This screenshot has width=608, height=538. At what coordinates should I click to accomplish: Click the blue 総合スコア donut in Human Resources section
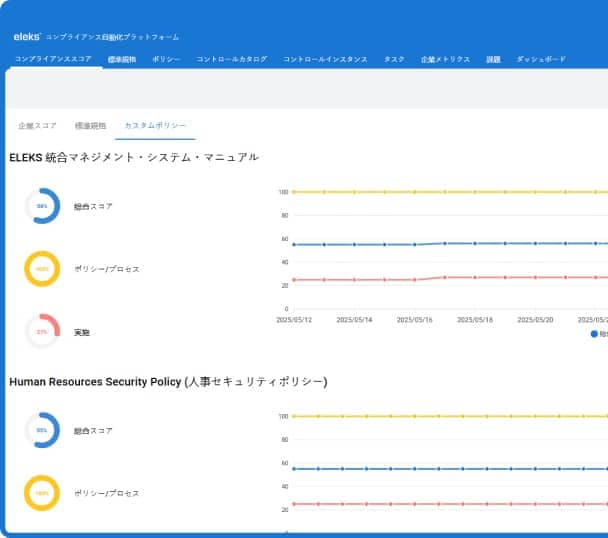[x=42, y=430]
